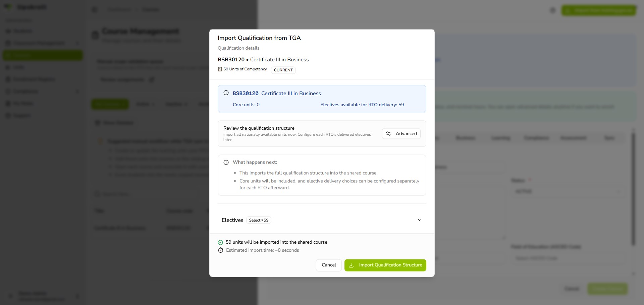Click the download icon on Import button
The height and width of the screenshot is (305, 644).
pyautogui.click(x=351, y=265)
